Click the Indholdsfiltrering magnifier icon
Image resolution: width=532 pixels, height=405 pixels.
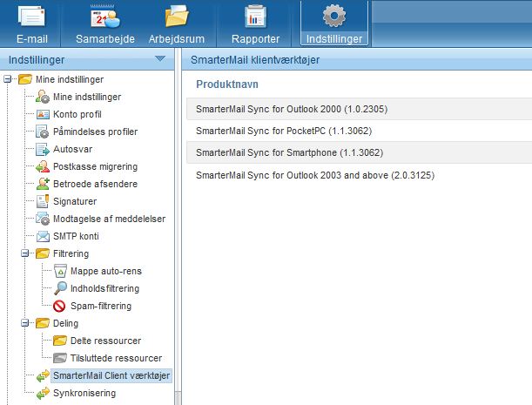pos(60,288)
